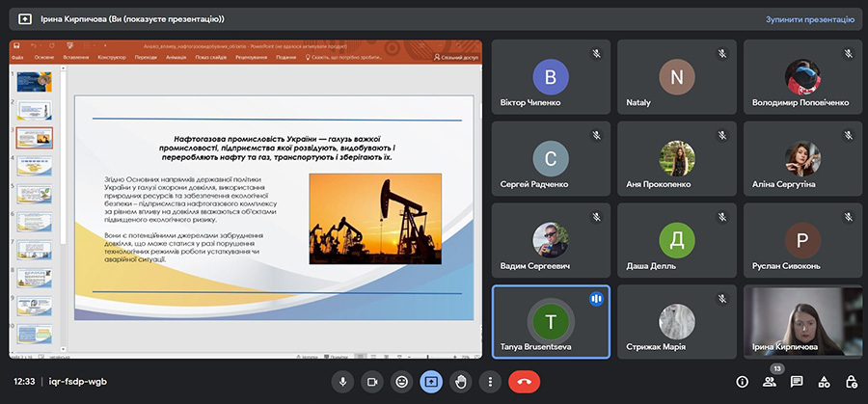Select Tanya Brusentseva's participant tile

point(550,321)
